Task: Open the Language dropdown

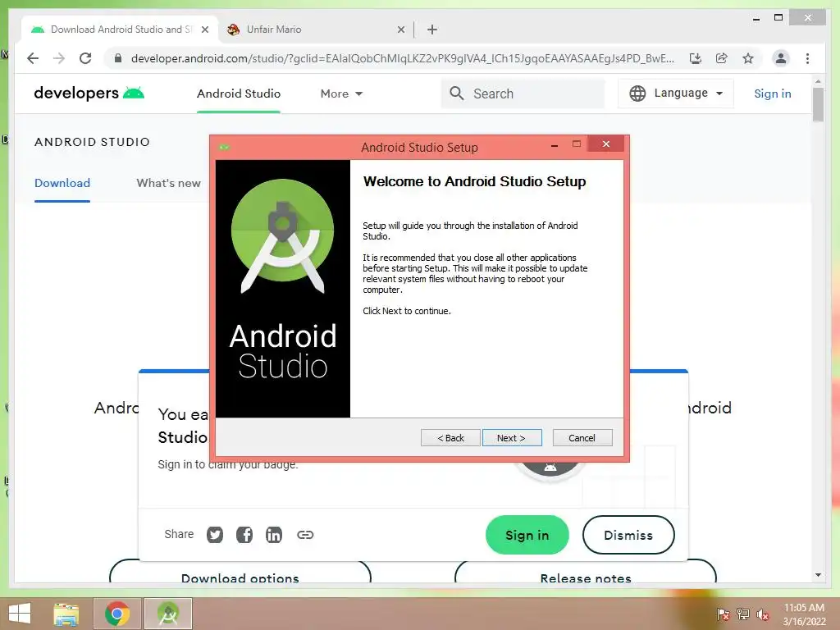Action: 676,94
